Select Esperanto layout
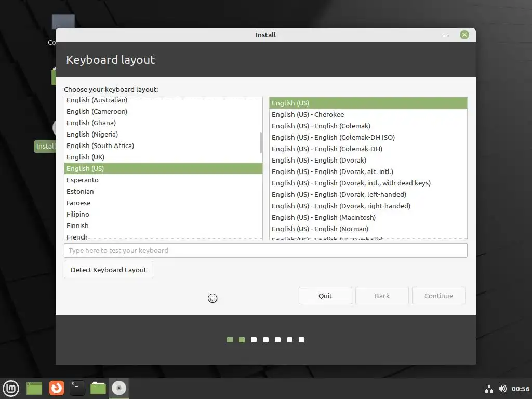 (x=163, y=180)
